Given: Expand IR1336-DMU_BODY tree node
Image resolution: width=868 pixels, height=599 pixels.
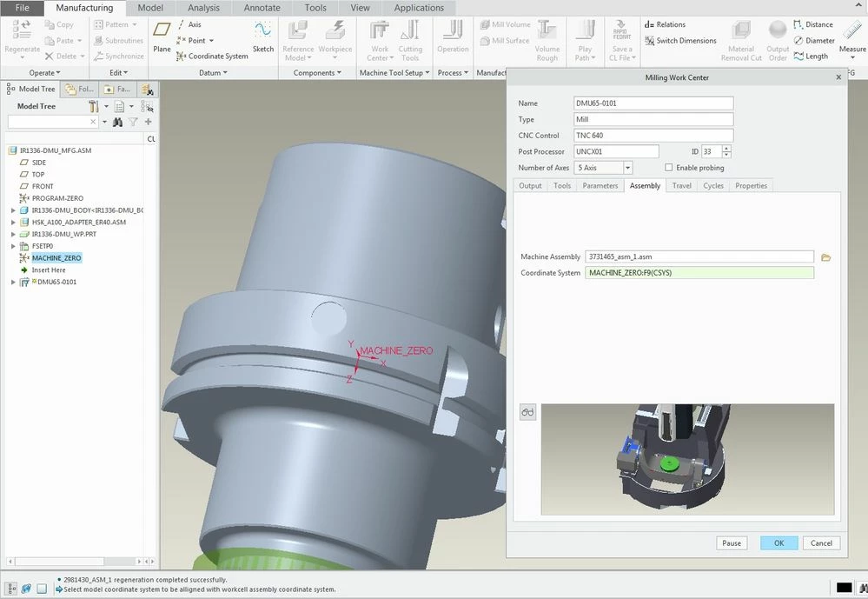Looking at the screenshot, I should [x=13, y=210].
